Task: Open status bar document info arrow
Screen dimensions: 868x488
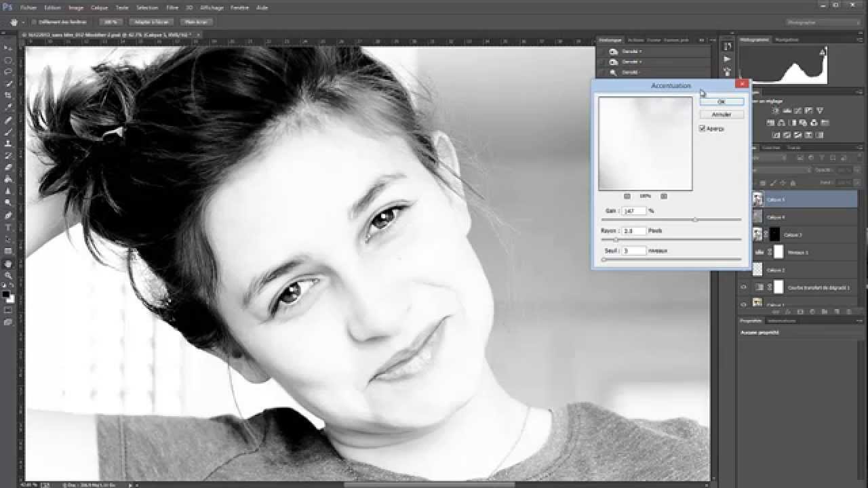Action: [x=131, y=485]
